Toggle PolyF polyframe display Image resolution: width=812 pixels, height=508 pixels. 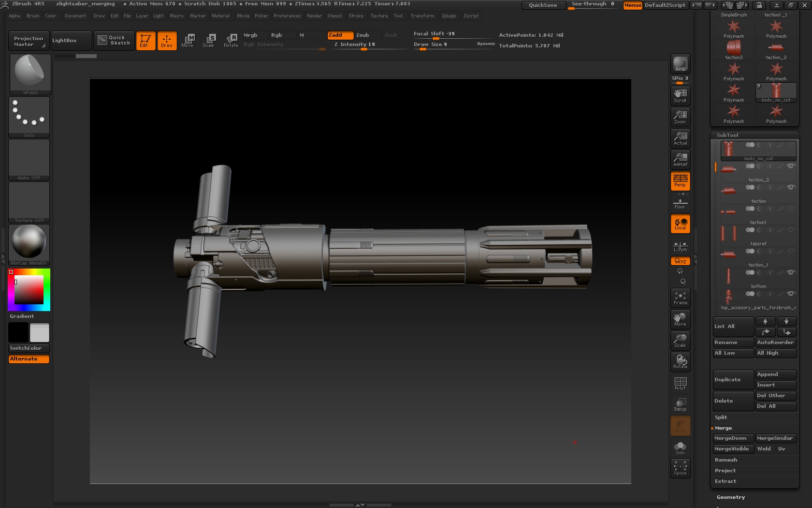(x=680, y=383)
